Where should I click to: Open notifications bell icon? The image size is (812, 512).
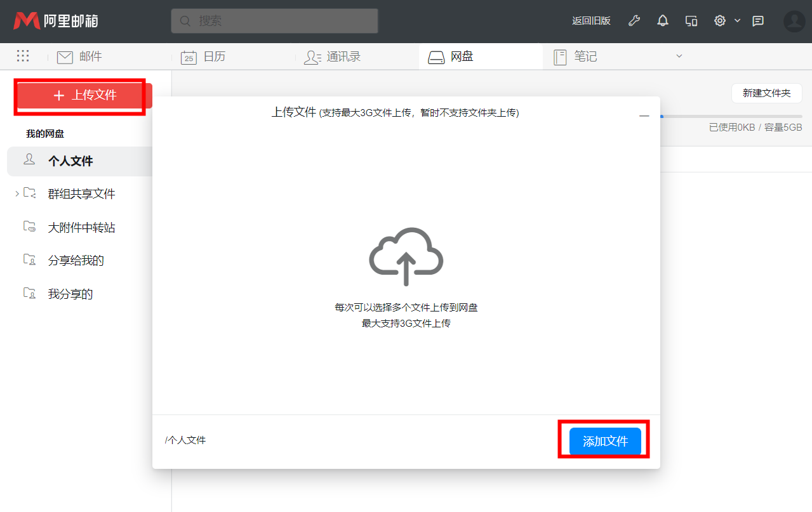[x=663, y=20]
